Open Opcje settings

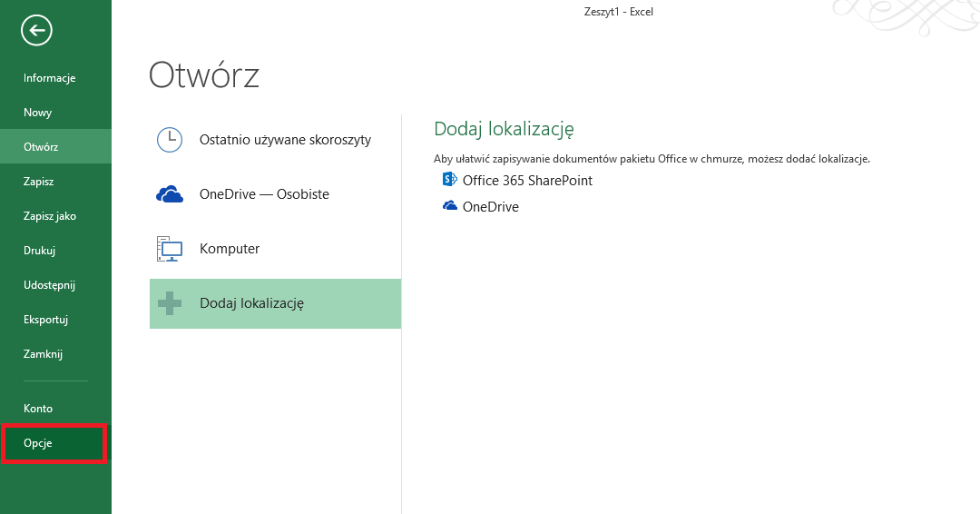pos(55,443)
